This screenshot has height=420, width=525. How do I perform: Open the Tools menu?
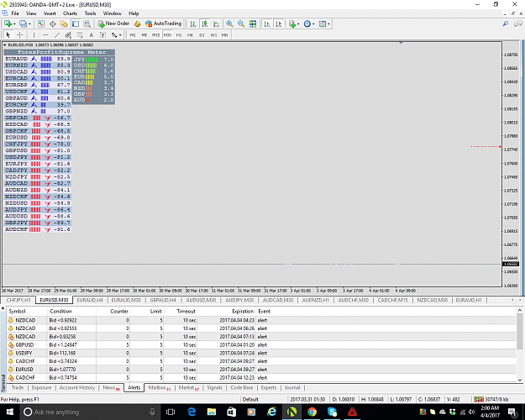coord(90,13)
